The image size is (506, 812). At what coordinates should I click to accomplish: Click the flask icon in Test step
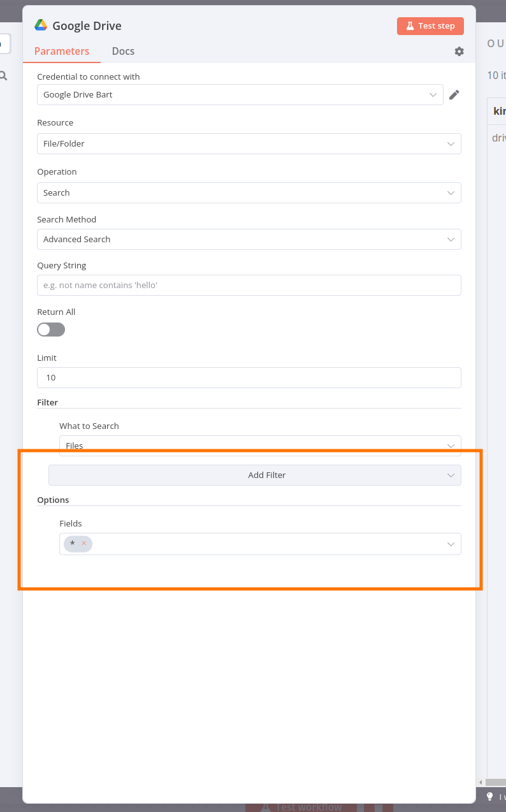(x=410, y=26)
